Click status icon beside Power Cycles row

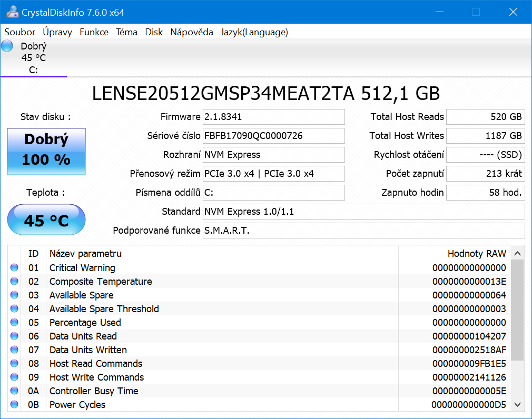click(x=14, y=405)
